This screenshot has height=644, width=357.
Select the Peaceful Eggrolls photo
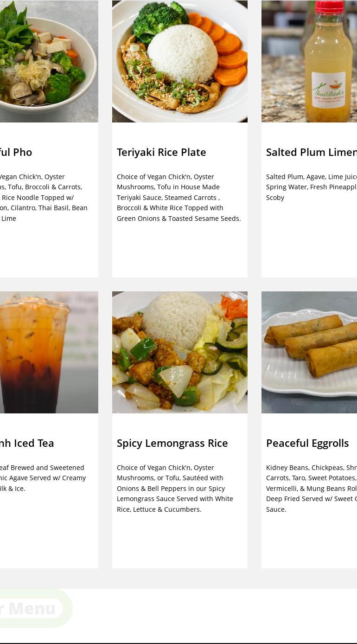tap(309, 352)
